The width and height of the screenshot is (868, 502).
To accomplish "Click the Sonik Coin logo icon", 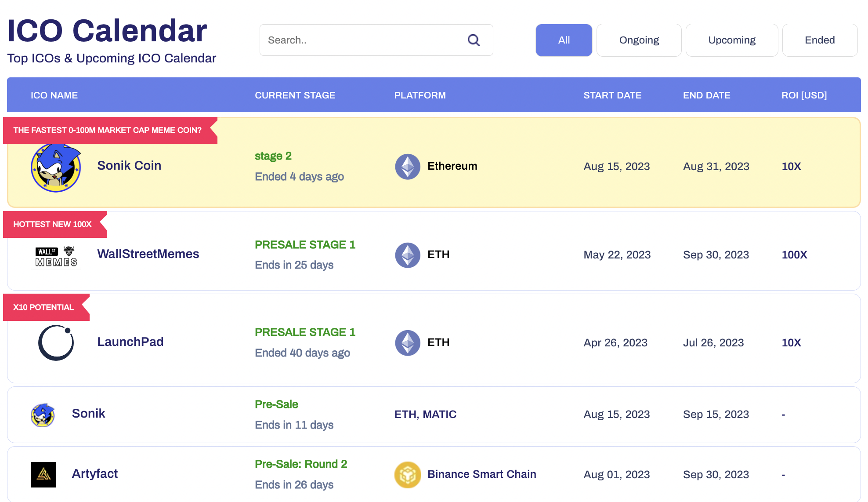I will point(56,167).
